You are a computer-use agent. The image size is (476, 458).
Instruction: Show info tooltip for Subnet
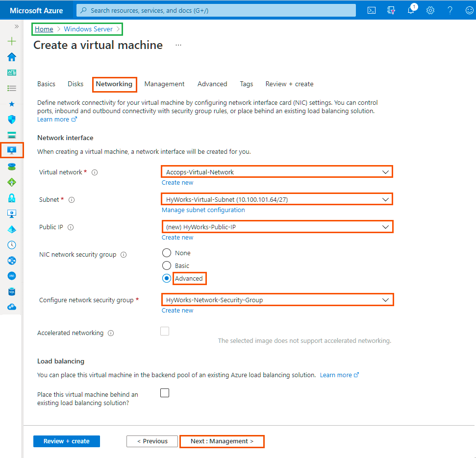[x=72, y=200]
